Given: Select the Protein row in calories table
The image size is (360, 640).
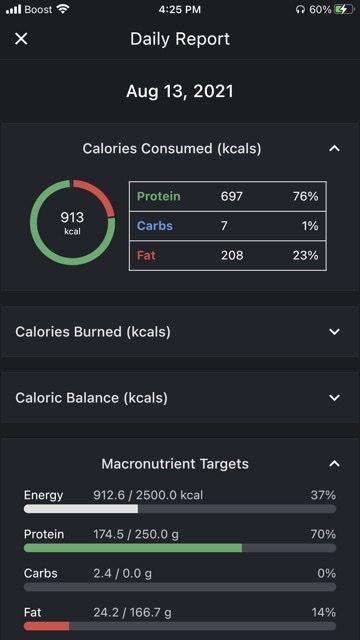Looking at the screenshot, I should [x=228, y=196].
